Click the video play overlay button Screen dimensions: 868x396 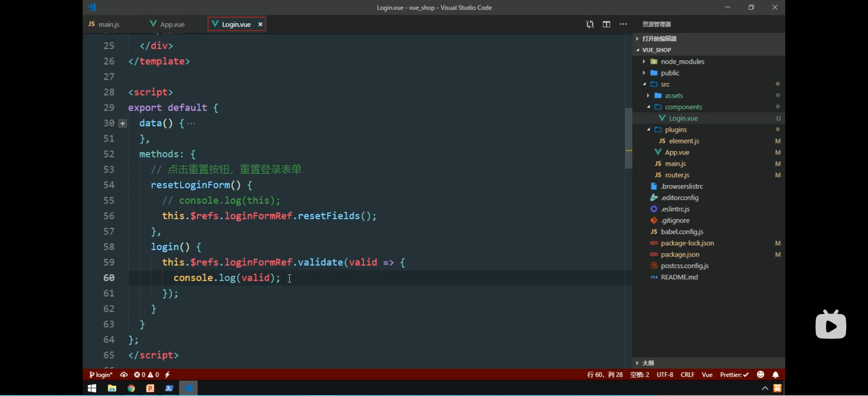pos(830,324)
